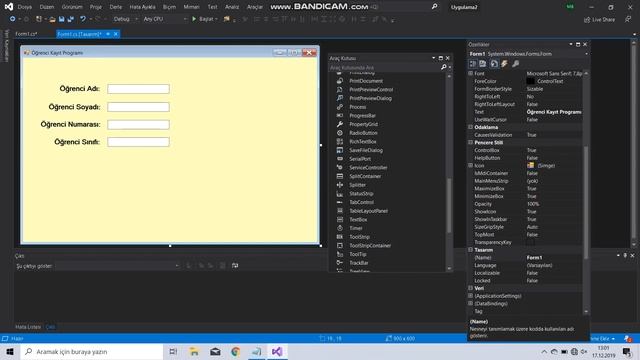Screen dimensions: 640x360
Task: Switch Properties panel to Categorized view
Action: 473,64
